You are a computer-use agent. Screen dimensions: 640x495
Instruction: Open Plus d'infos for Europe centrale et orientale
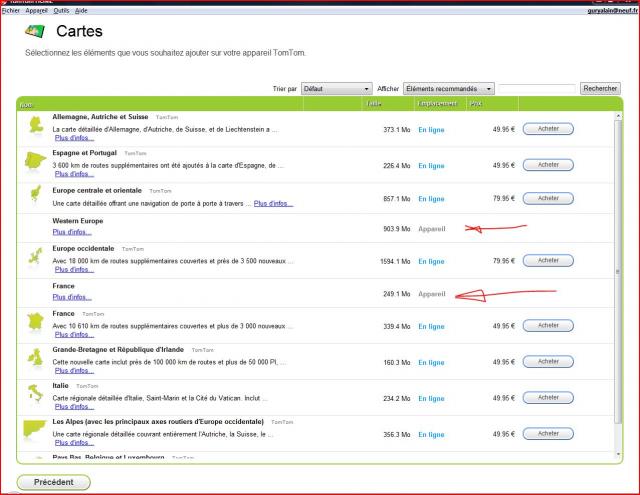click(273, 203)
